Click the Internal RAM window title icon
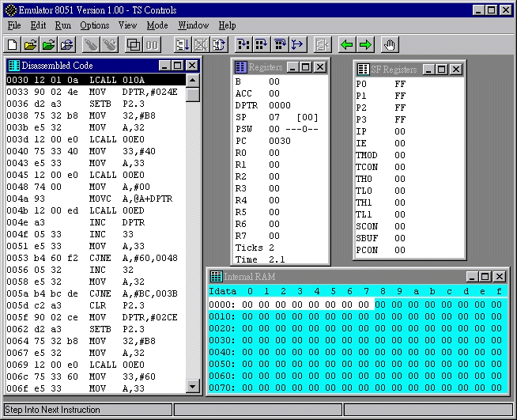 pos(215,277)
